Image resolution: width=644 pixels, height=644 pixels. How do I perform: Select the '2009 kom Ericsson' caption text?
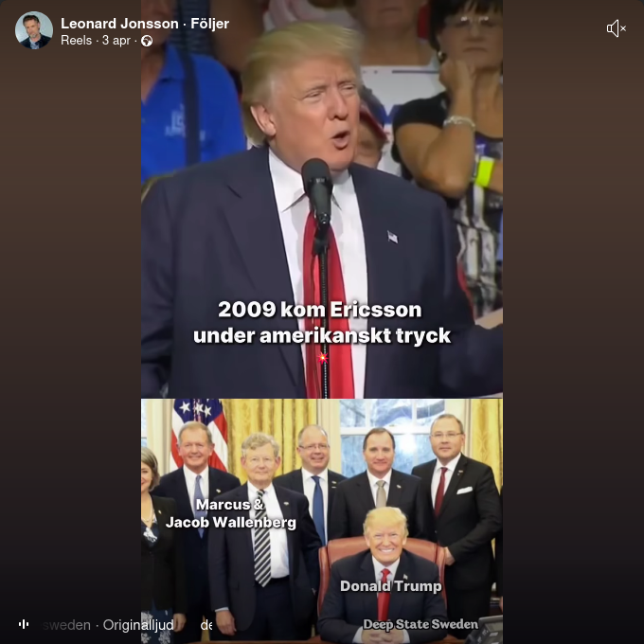[319, 310]
